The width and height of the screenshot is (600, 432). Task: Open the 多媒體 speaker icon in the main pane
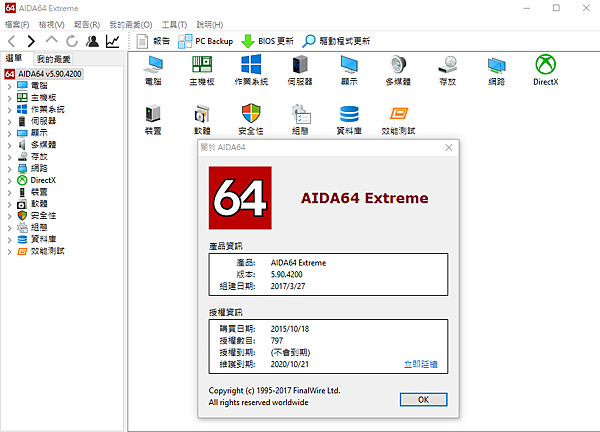(398, 70)
